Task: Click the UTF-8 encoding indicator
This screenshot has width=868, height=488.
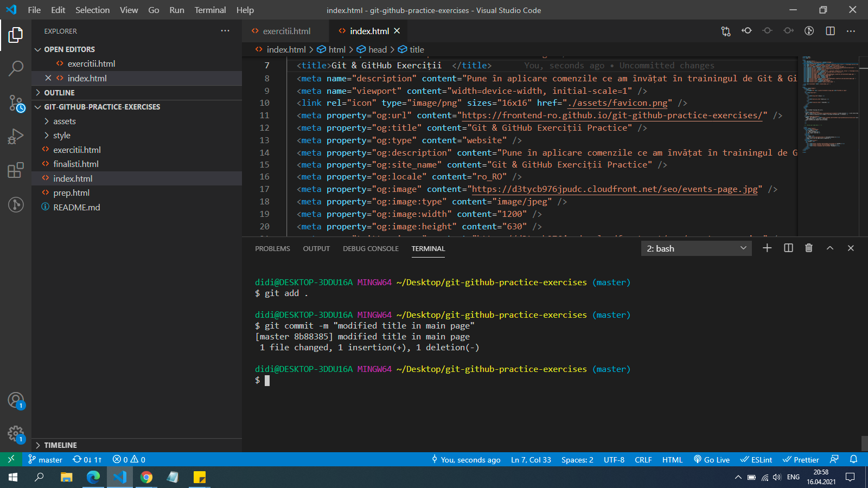Action: coord(614,460)
